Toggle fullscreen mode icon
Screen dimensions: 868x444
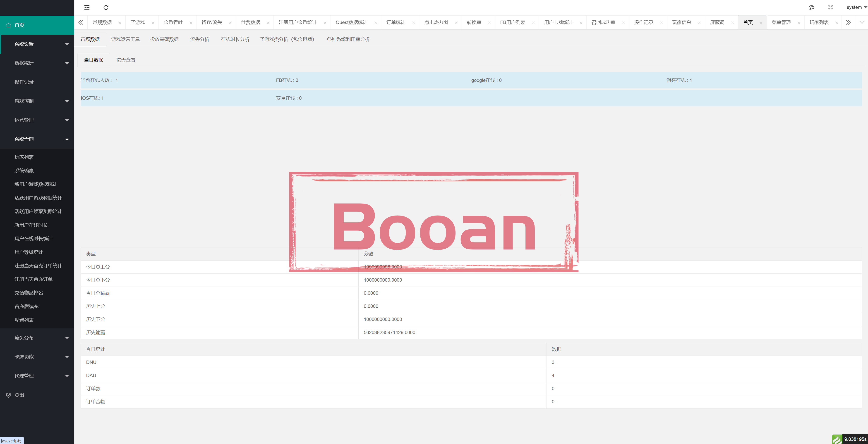(x=830, y=7)
